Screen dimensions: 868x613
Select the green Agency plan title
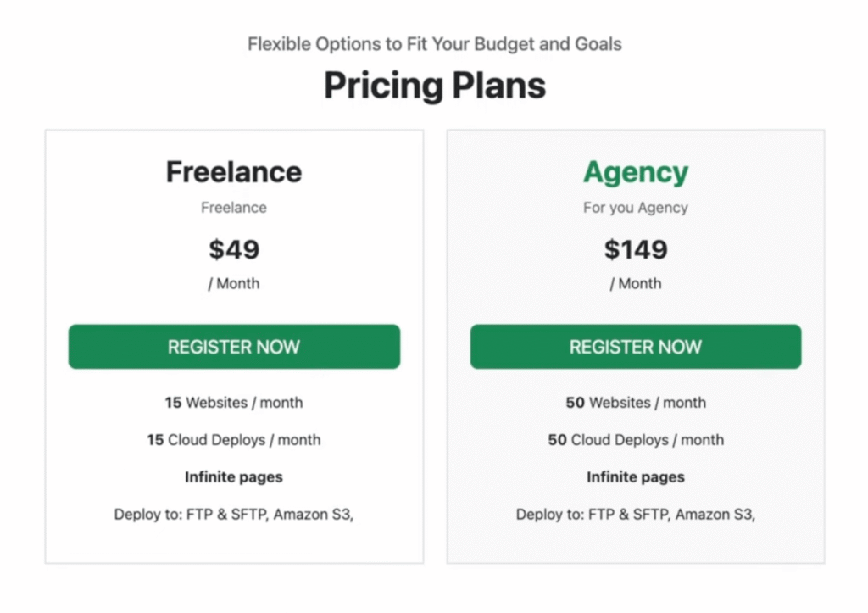click(x=636, y=172)
